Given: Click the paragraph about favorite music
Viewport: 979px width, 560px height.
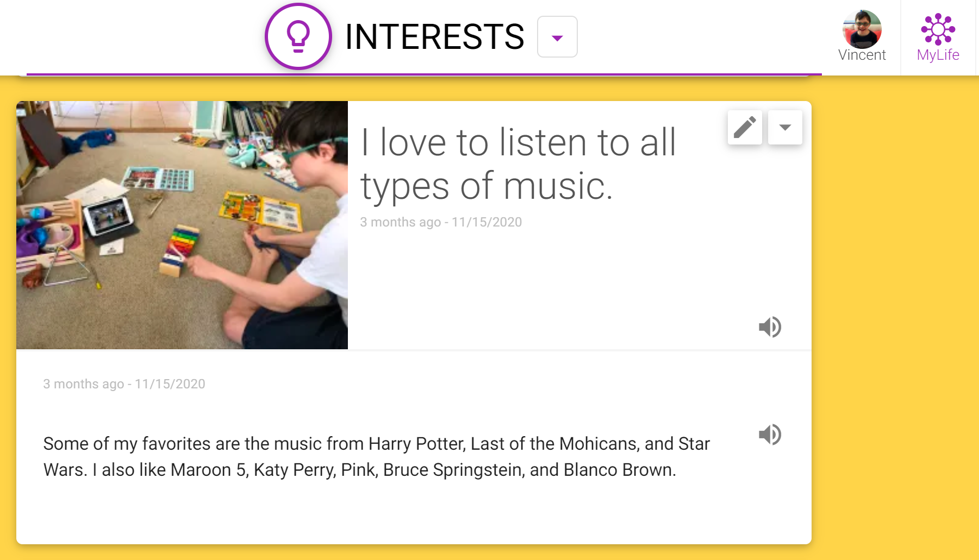Looking at the screenshot, I should tap(377, 457).
